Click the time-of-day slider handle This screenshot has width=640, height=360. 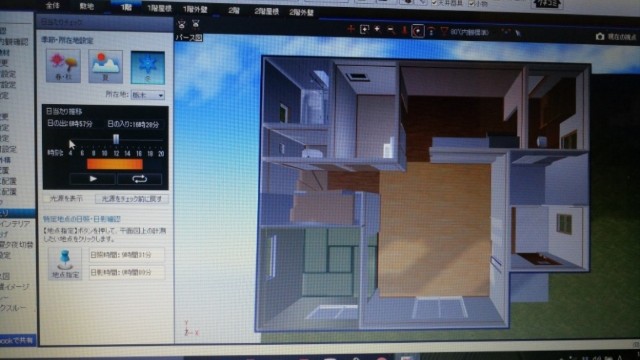click(x=116, y=139)
